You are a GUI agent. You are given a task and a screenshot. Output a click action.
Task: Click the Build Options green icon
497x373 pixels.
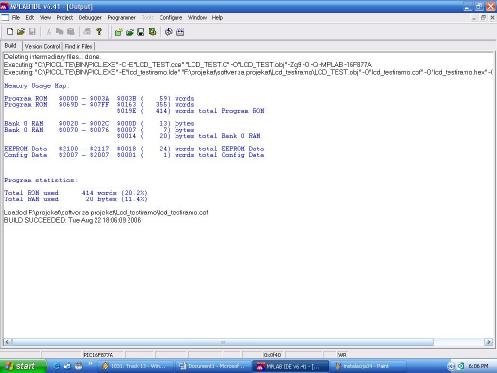tap(152, 32)
